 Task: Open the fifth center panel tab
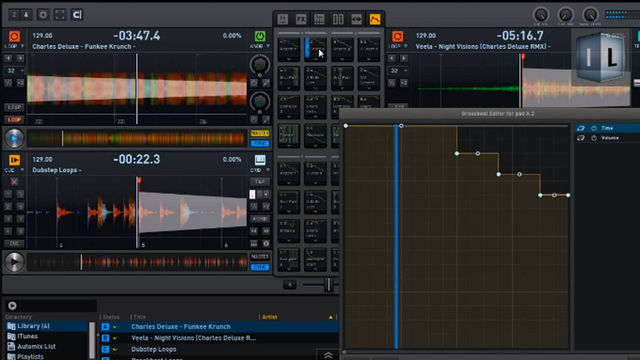click(x=356, y=19)
